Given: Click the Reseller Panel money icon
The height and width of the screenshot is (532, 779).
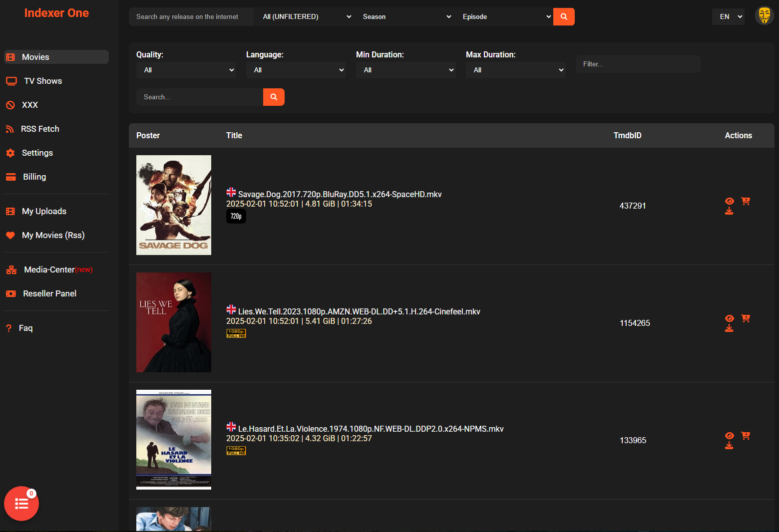Looking at the screenshot, I should [11, 293].
